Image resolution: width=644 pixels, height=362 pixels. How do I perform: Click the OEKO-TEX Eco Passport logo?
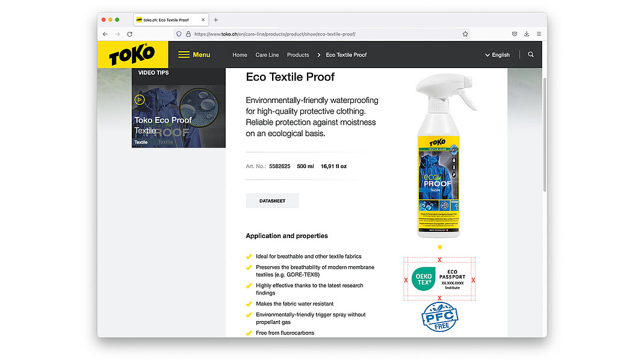pos(439,279)
